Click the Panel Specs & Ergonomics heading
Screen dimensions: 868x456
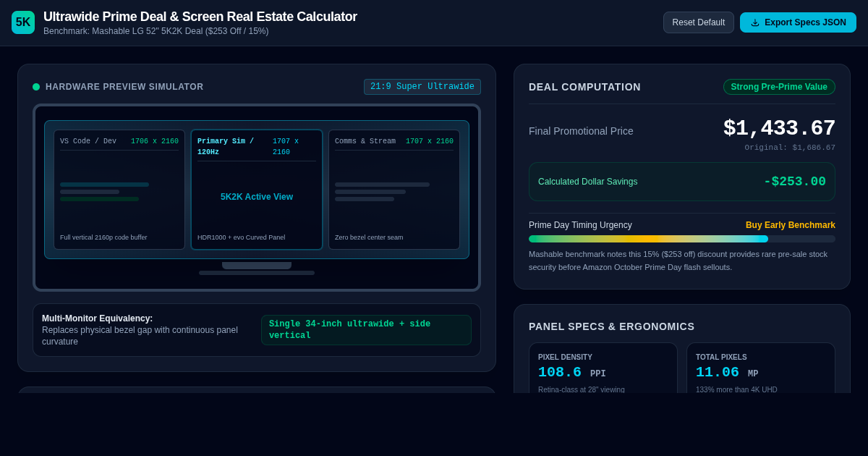[611, 326]
